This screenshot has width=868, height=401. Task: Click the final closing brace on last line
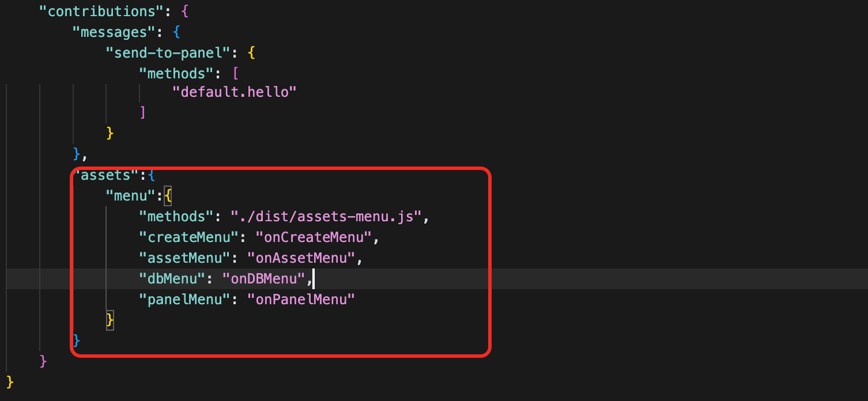tap(10, 381)
